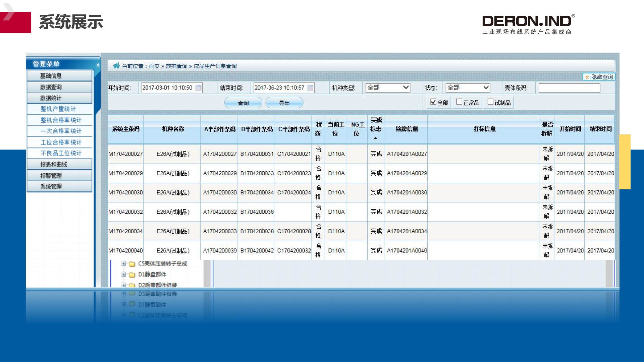Screen dimensions: 644x362
Task: Click 数据查询 breadcrumb link
Action: [x=176, y=66]
